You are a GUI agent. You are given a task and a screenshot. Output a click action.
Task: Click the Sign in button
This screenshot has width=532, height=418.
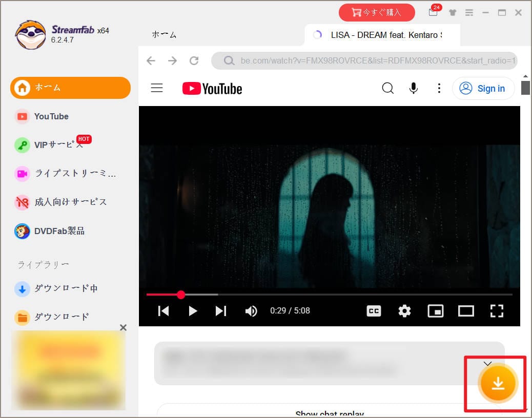click(x=483, y=89)
